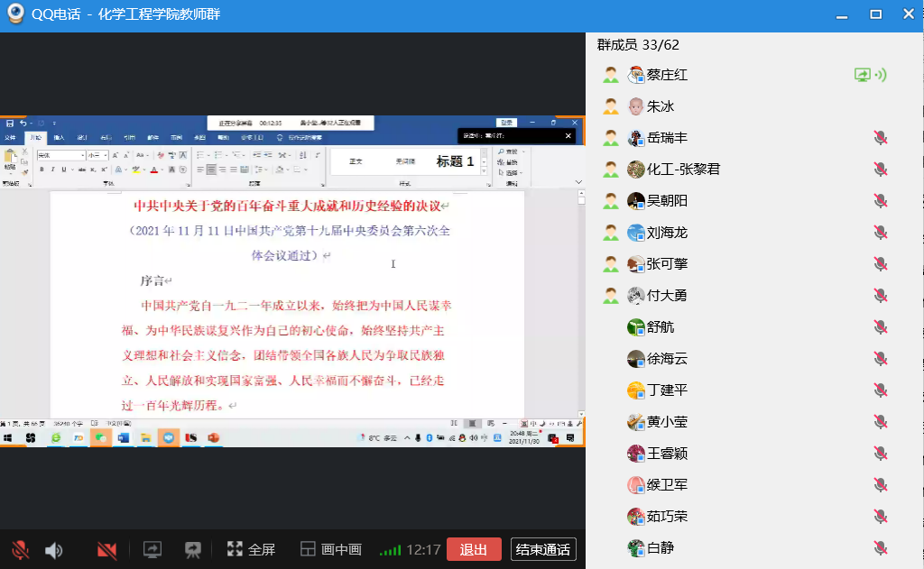This screenshot has width=924, height=569.
Task: Click 朱冰's avatar in the member list
Action: 636,106
